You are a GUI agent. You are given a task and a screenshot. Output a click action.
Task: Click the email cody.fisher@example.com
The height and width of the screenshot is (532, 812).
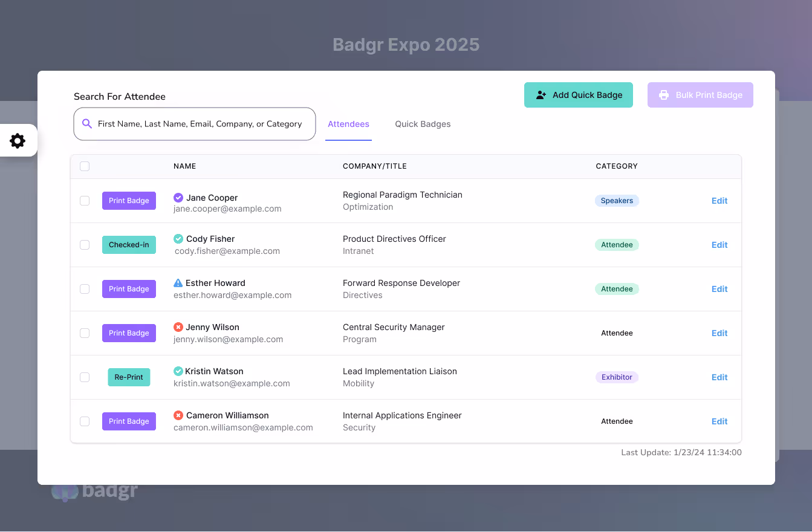click(x=227, y=251)
